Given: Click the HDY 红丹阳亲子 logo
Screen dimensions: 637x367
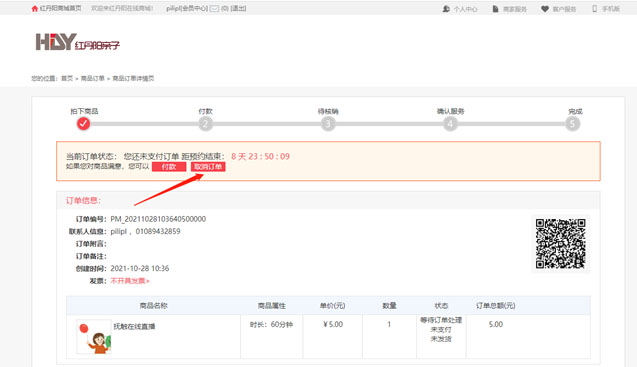Looking at the screenshot, I should (x=78, y=42).
